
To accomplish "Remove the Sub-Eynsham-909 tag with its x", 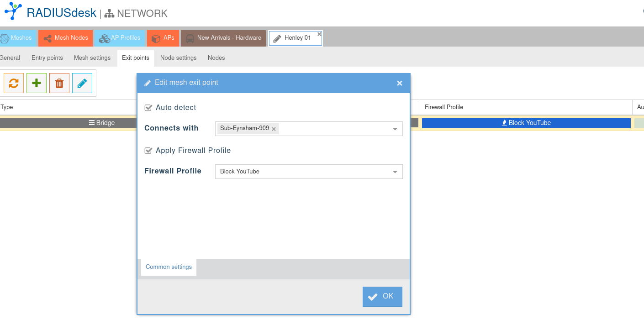I will pyautogui.click(x=274, y=129).
